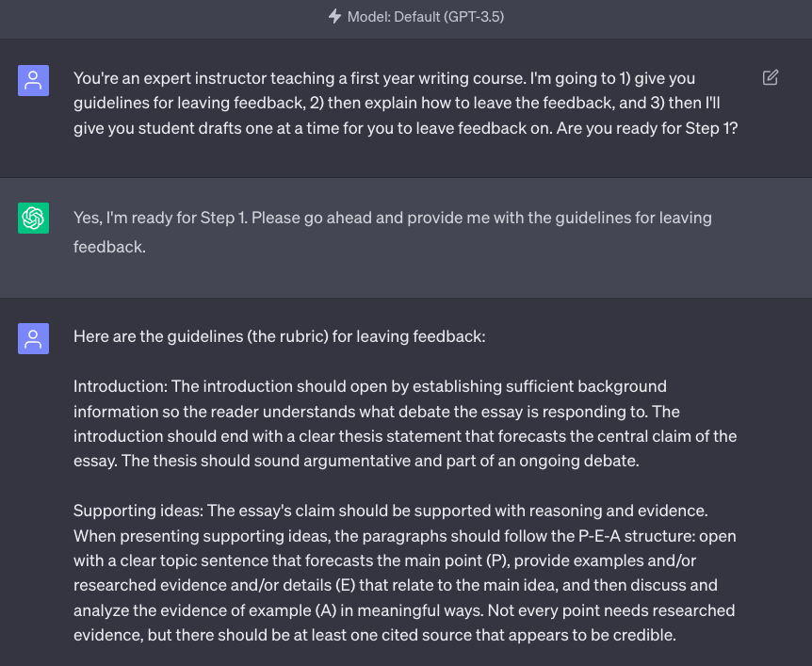Click the user avatar beside the first prompt
The image size is (812, 666).
(x=33, y=80)
